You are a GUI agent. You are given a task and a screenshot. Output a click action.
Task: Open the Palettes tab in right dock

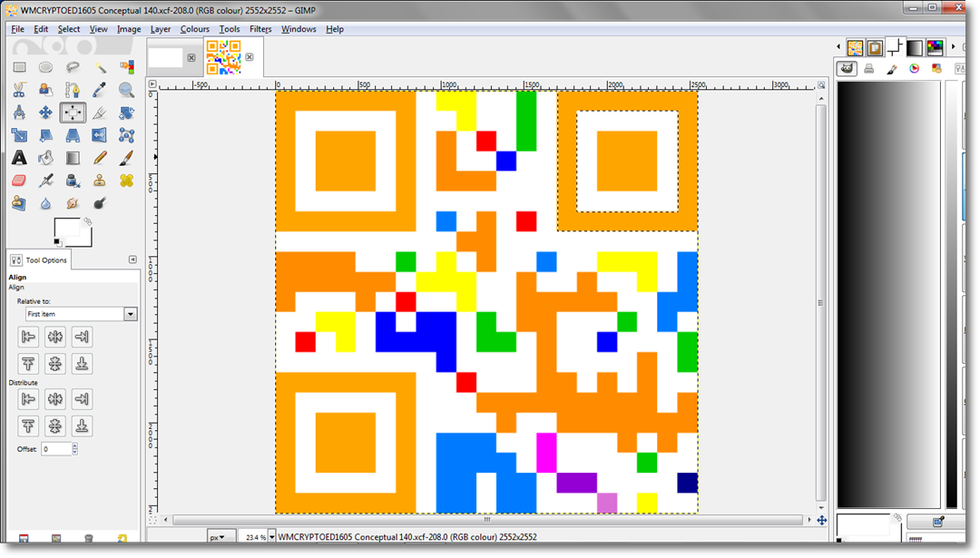[935, 47]
